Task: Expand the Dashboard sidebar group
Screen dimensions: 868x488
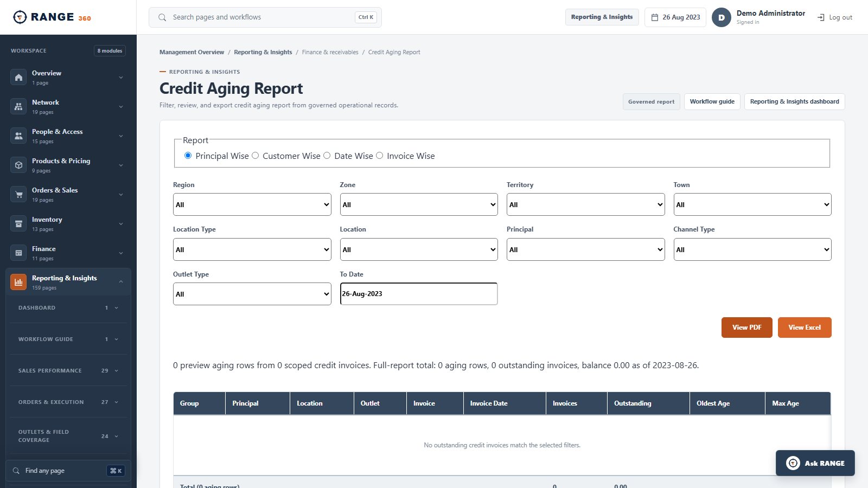Action: (68, 307)
